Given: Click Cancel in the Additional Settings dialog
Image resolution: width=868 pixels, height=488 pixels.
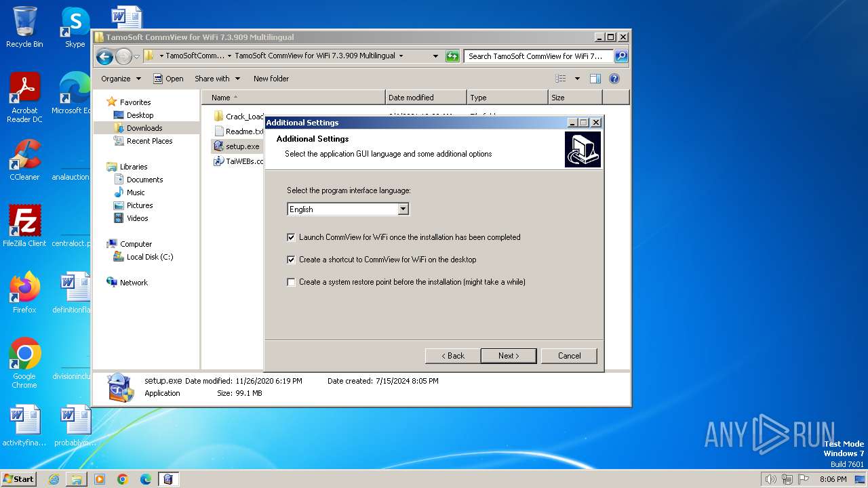Looking at the screenshot, I should click(x=569, y=356).
